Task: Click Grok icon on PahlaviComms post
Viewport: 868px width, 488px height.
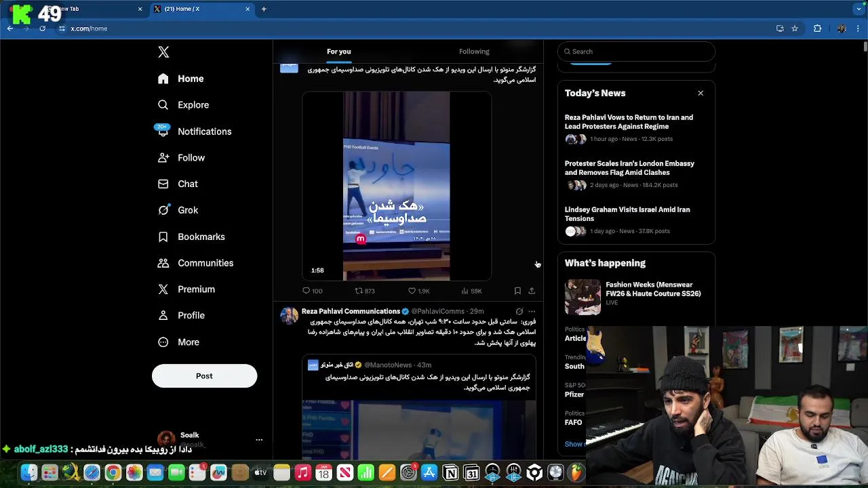Action: (x=519, y=312)
